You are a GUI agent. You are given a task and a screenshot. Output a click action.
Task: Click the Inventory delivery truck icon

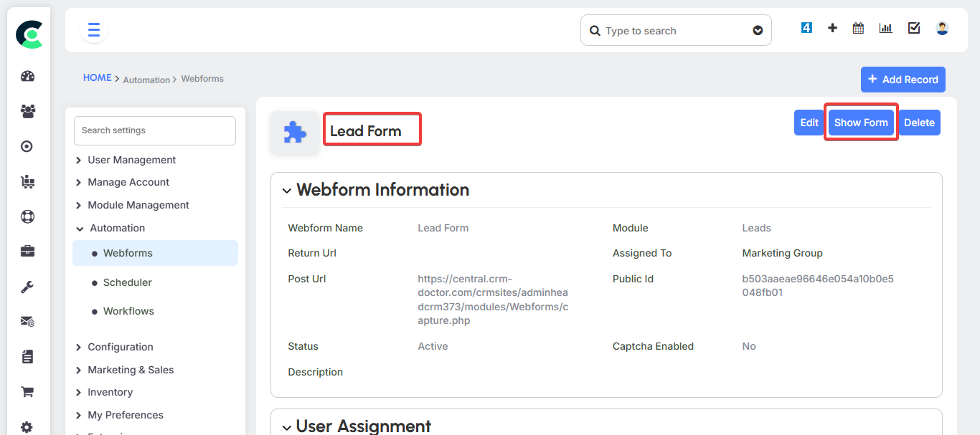[x=27, y=181]
